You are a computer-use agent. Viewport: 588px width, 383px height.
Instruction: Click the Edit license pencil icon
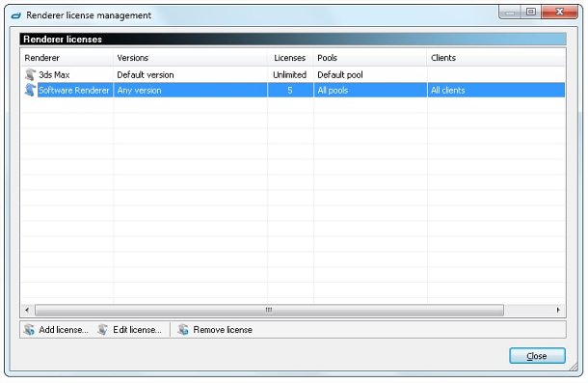[x=103, y=330]
